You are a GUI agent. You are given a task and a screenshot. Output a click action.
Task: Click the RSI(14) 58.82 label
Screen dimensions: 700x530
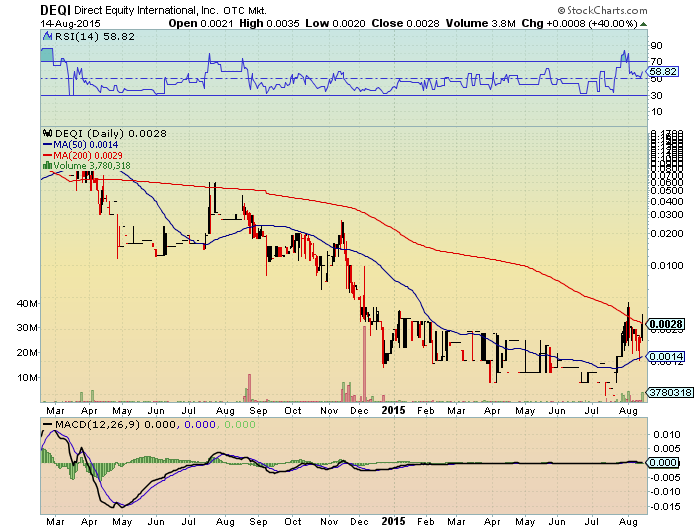(94, 37)
